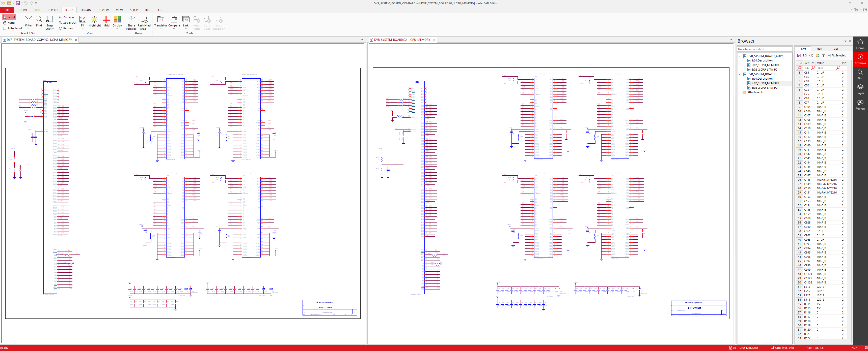The width and height of the screenshot is (868, 351).
Task: Enable the Auto Select checkbox
Action: (x=5, y=28)
